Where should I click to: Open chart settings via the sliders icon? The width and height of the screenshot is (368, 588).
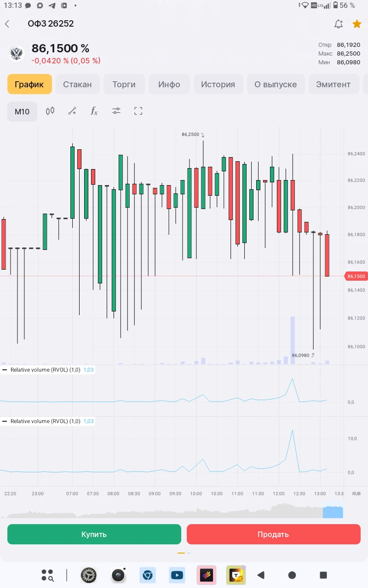tap(116, 111)
